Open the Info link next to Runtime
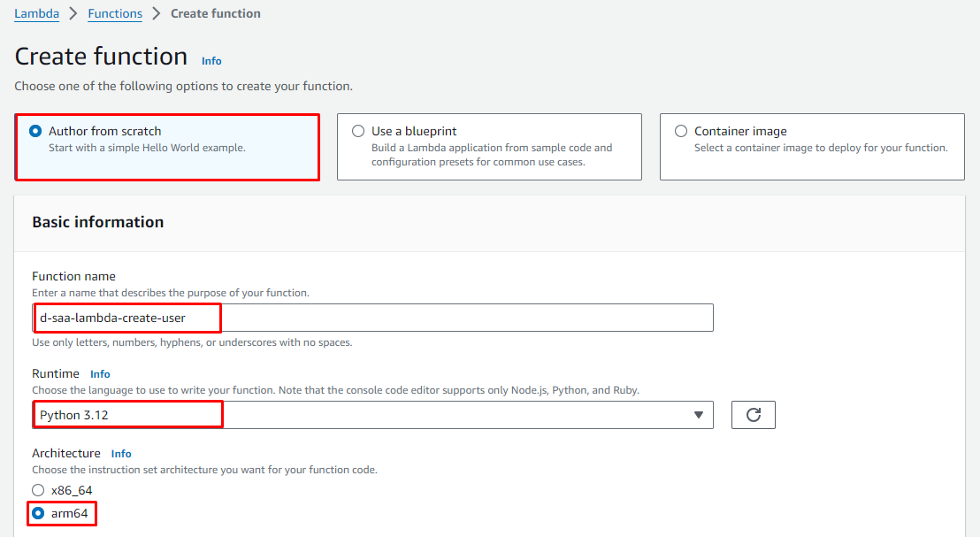The height and width of the screenshot is (537, 980). click(x=100, y=374)
